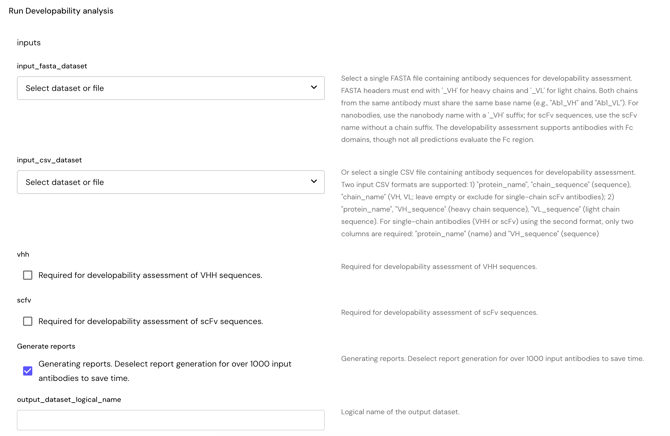The width and height of the screenshot is (670, 436).
Task: Click the output_dataset_logical_name field label
Action: (x=69, y=399)
